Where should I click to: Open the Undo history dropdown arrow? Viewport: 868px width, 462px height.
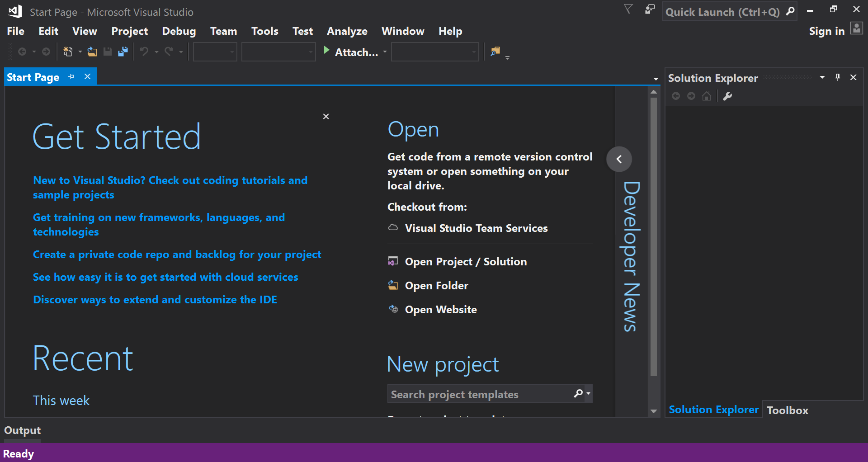[156, 52]
